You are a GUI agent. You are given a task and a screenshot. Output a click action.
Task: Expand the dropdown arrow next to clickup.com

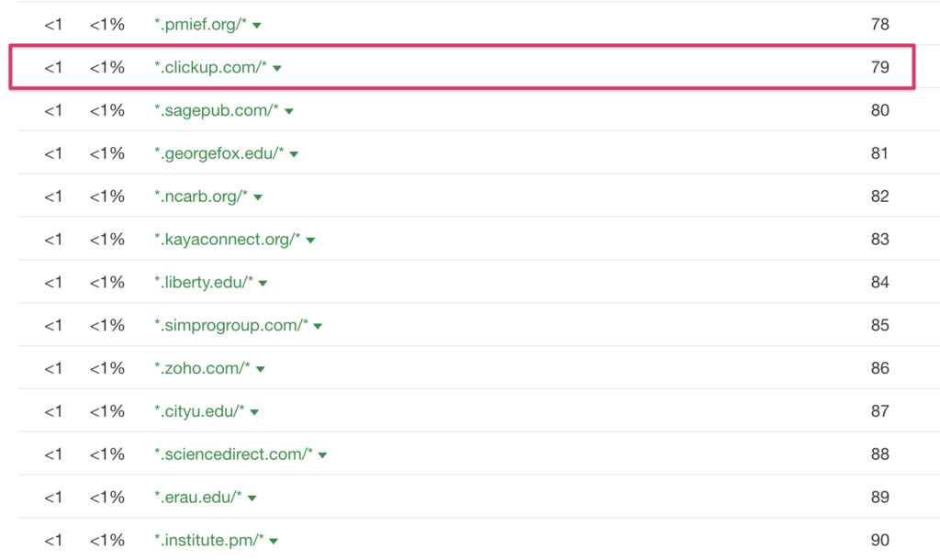[277, 68]
